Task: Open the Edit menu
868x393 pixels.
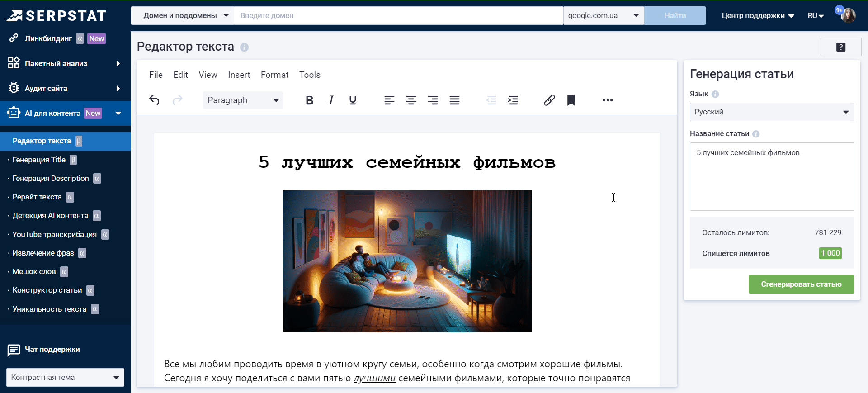Action: [x=180, y=75]
